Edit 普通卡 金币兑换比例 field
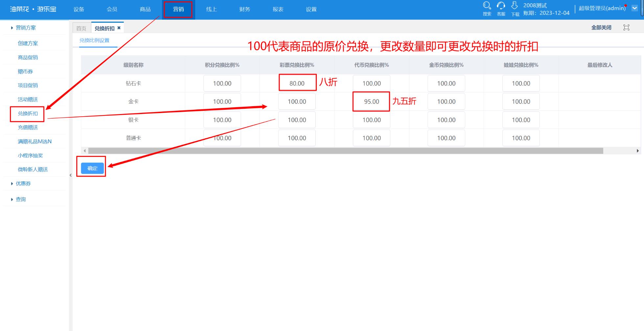The width and height of the screenshot is (644, 331). tap(446, 138)
